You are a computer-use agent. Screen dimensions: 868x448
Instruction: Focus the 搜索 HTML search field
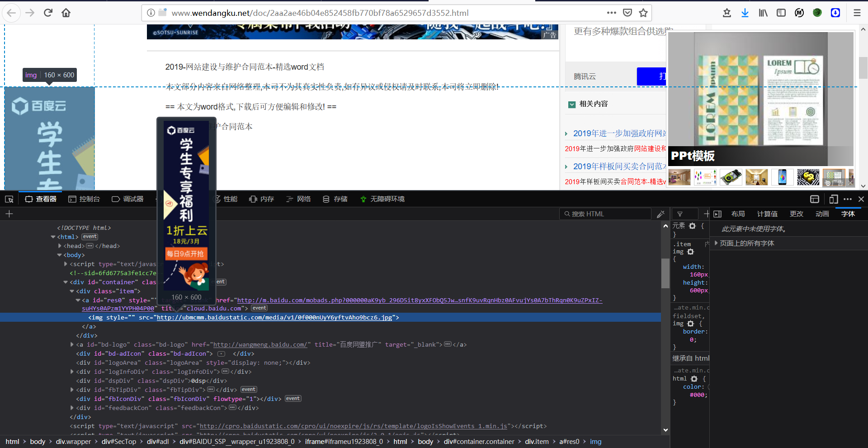[x=605, y=214]
